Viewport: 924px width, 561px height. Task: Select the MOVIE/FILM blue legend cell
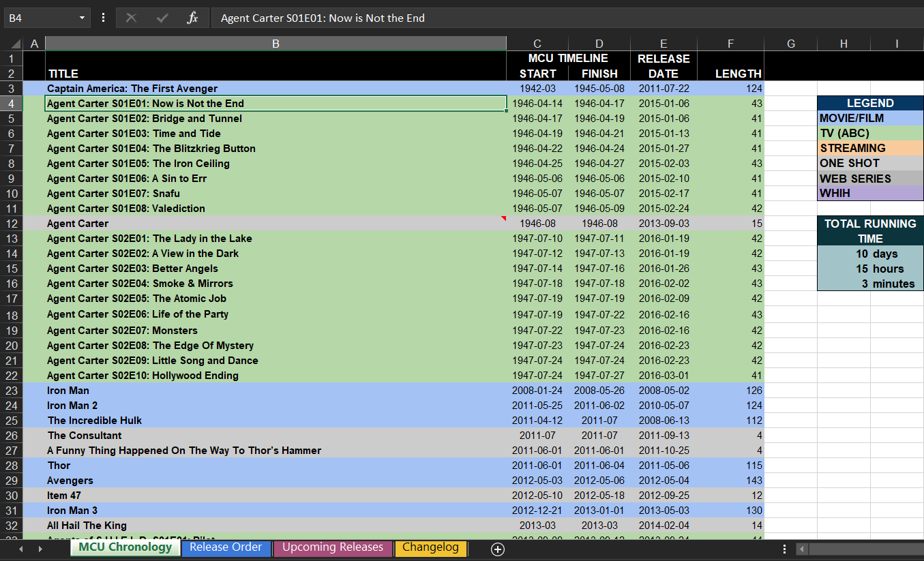pos(870,118)
